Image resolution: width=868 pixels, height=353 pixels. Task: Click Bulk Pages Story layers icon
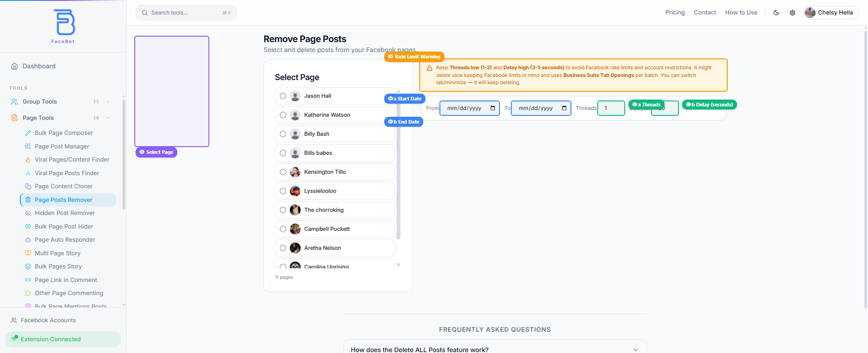pos(28,267)
